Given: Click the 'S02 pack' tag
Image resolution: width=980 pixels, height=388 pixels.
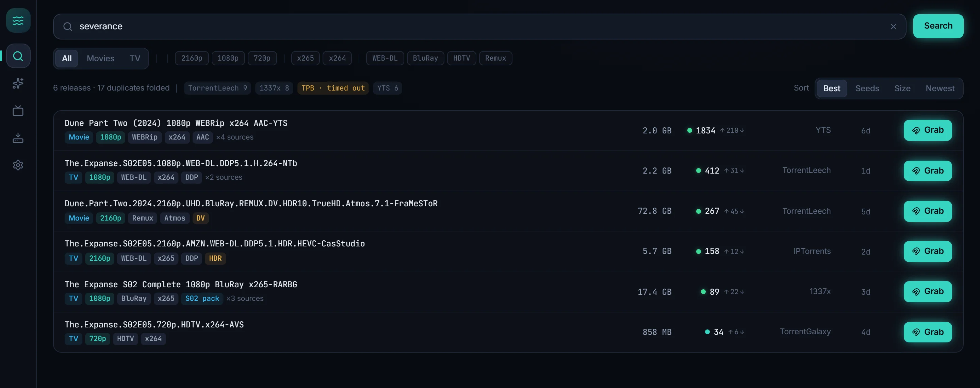Looking at the screenshot, I should [x=202, y=298].
